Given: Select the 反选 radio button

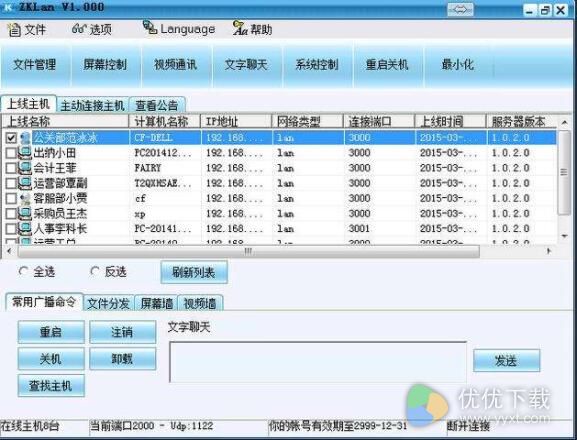Looking at the screenshot, I should (x=95, y=272).
